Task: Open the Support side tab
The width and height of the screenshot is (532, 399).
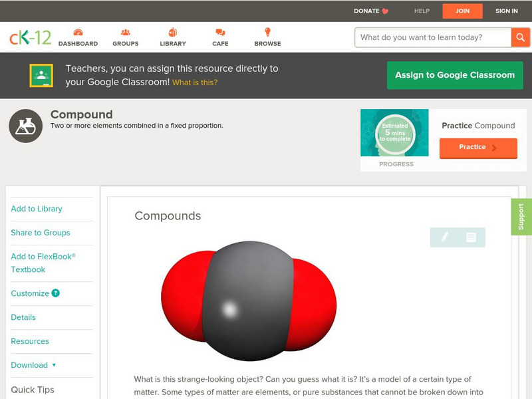Action: point(521,217)
